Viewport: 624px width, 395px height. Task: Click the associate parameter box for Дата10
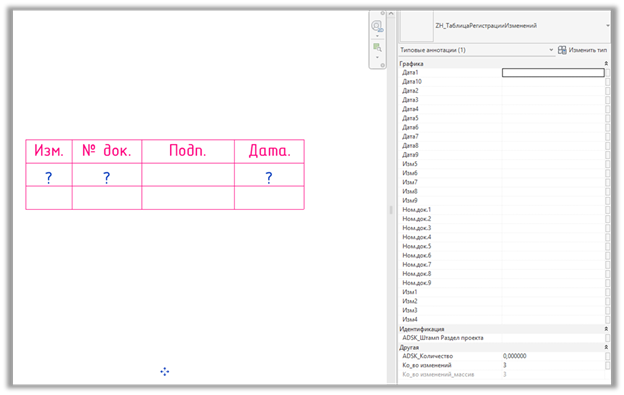point(607,82)
